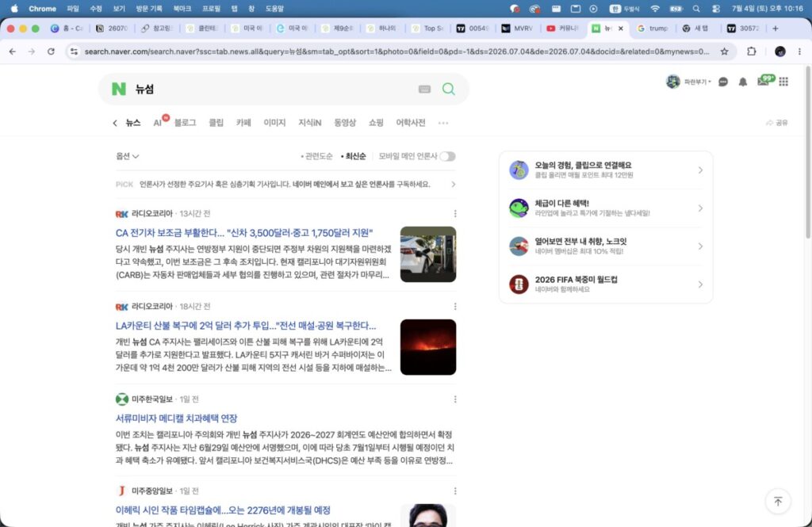Open the 북마크 menu in menu bar
This screenshot has width=812, height=527.
[x=182, y=8]
